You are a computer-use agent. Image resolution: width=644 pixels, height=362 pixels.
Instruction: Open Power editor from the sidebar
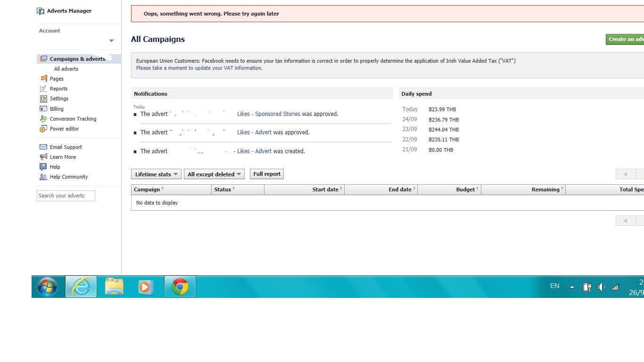(x=65, y=129)
